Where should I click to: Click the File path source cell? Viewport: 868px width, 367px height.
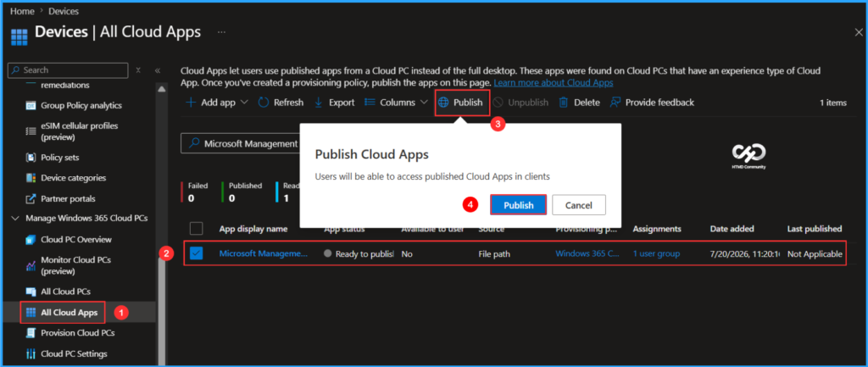pos(494,253)
